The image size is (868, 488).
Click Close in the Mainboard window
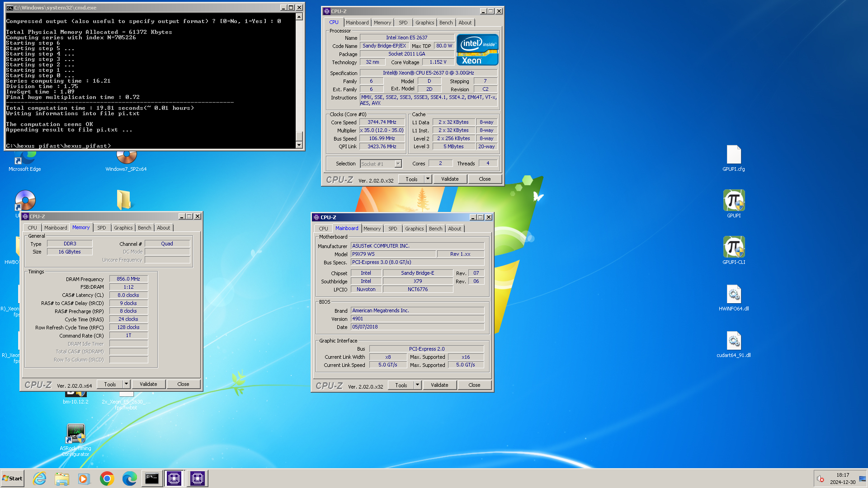(x=474, y=385)
